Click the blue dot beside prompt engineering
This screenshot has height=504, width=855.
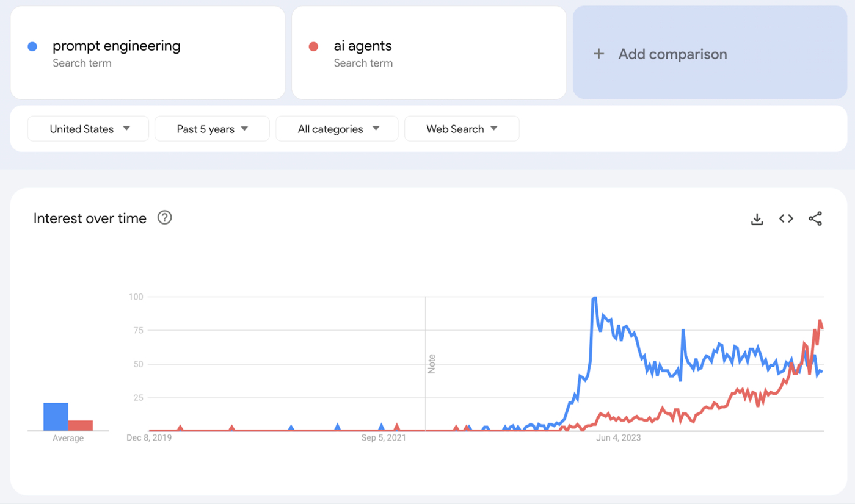pos(33,46)
